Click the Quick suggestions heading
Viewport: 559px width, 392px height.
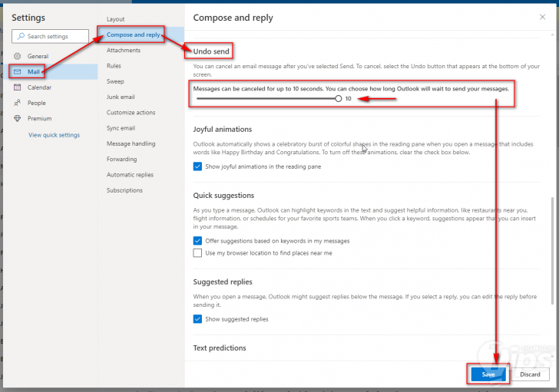pyautogui.click(x=223, y=196)
